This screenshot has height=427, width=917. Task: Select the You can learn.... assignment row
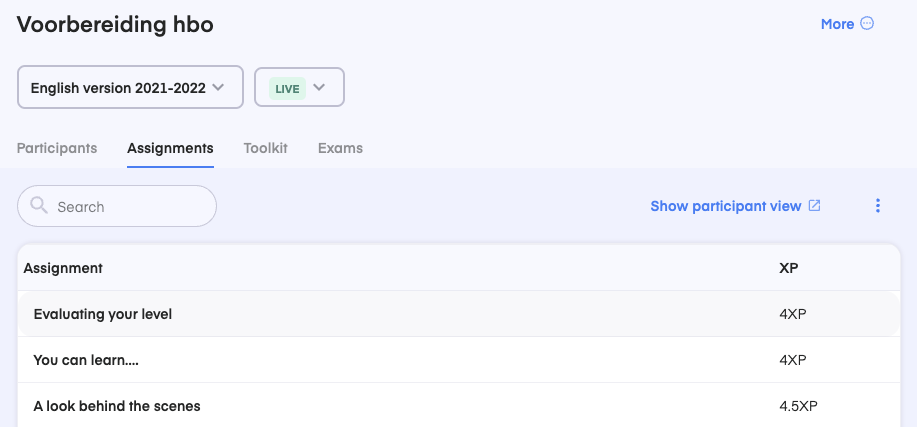point(86,360)
